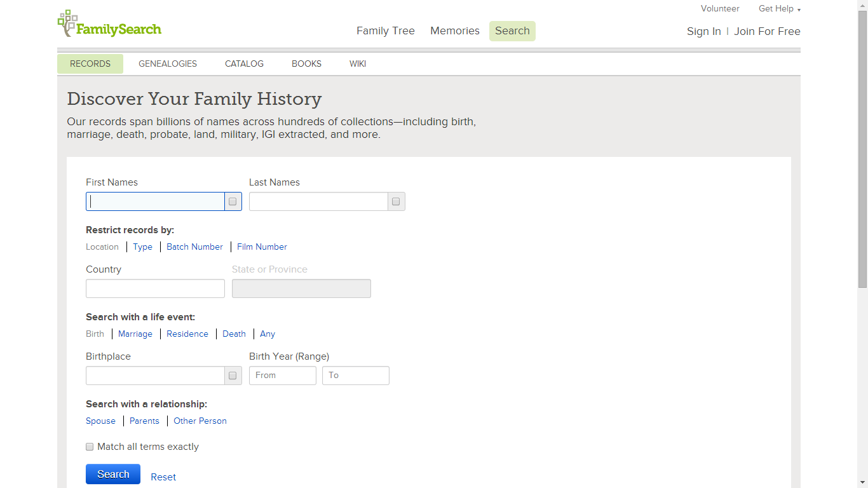
Task: Toggle exact match checkbox for Last Names
Action: (396, 201)
